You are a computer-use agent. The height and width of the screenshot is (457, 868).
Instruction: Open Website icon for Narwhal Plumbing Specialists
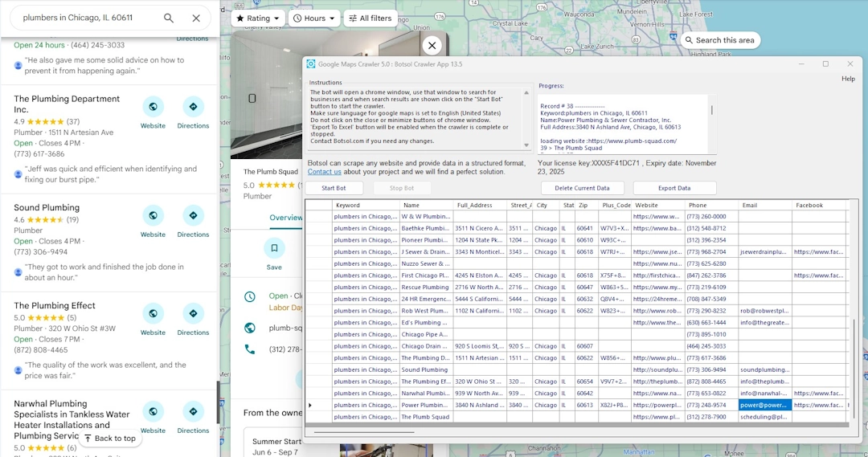(153, 412)
